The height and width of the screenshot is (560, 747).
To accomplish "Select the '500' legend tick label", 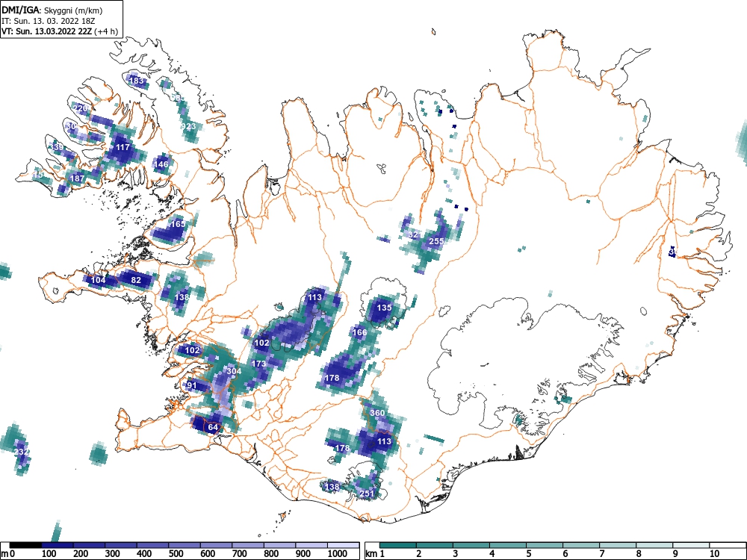I will pyautogui.click(x=176, y=554).
